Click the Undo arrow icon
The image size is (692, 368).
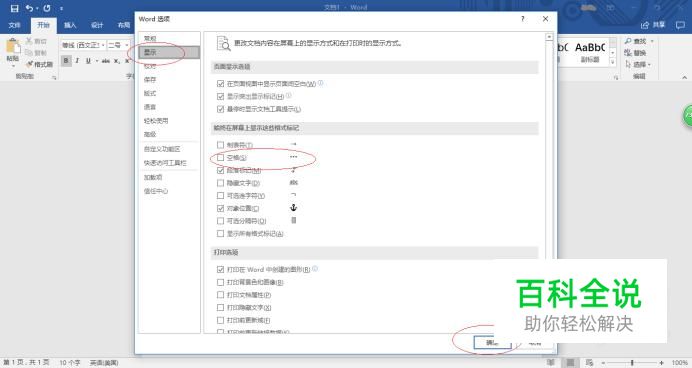[29, 8]
